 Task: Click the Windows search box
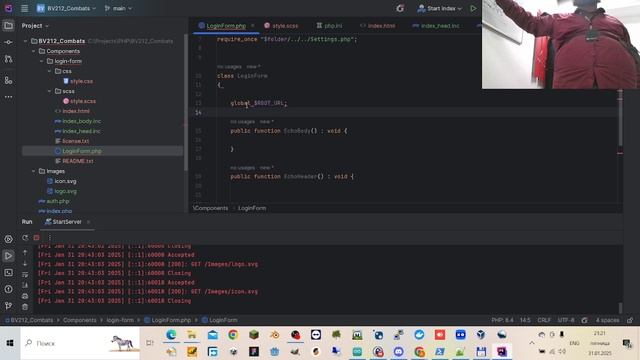point(80,343)
